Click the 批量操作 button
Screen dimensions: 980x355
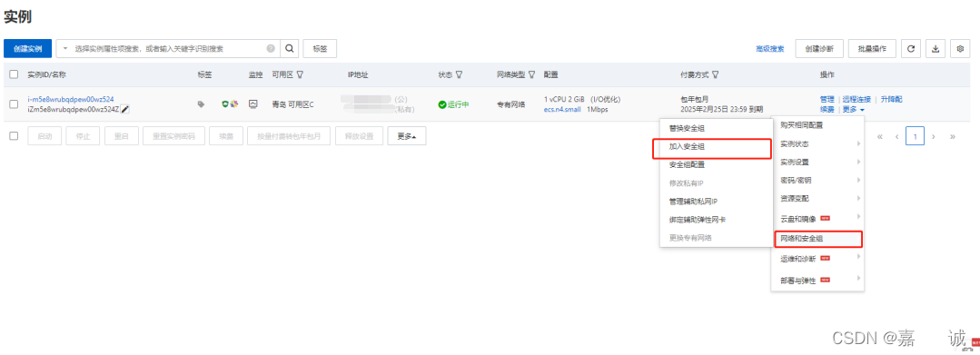[x=873, y=48]
